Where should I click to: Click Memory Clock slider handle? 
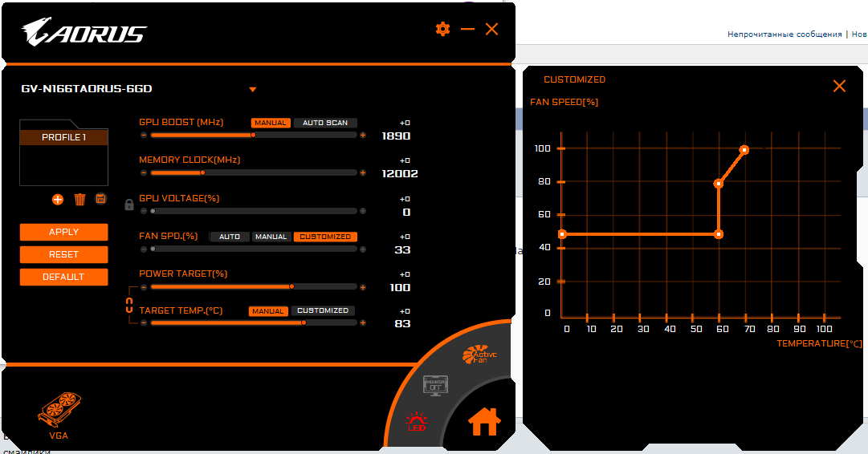(x=202, y=172)
